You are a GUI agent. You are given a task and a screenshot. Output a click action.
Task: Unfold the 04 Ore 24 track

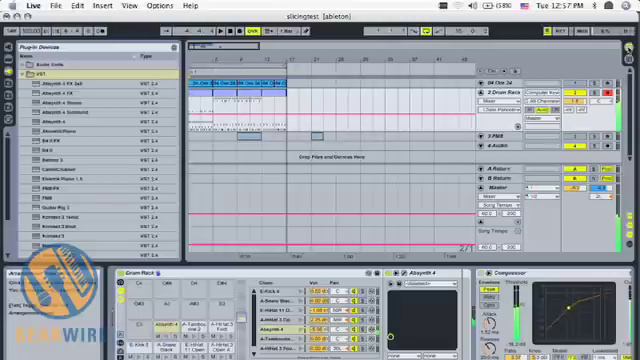point(481,83)
